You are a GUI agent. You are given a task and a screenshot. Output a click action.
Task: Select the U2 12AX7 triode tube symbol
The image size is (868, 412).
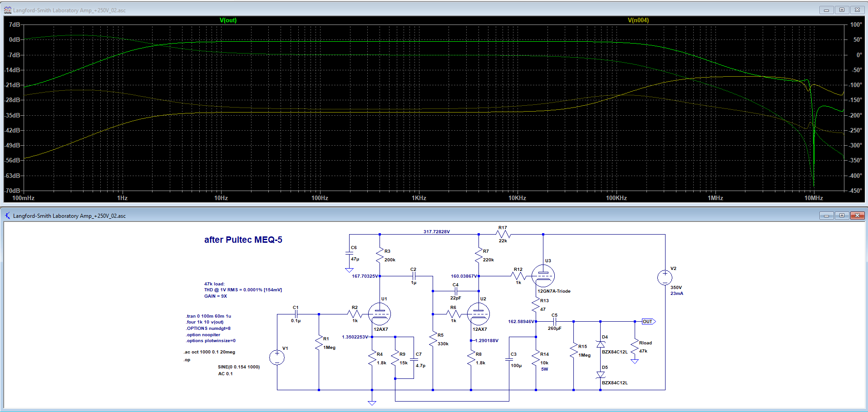click(x=478, y=314)
